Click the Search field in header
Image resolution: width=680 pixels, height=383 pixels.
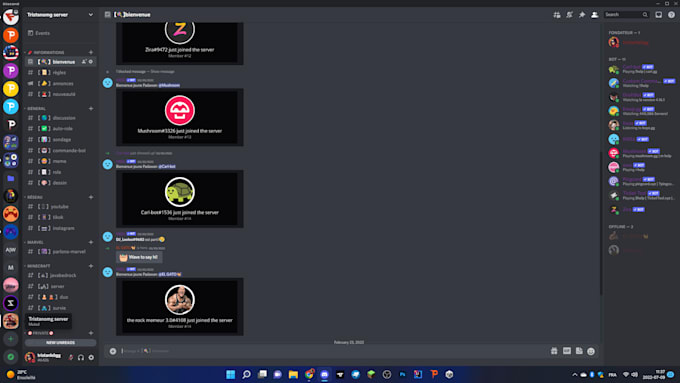pyautogui.click(x=626, y=15)
